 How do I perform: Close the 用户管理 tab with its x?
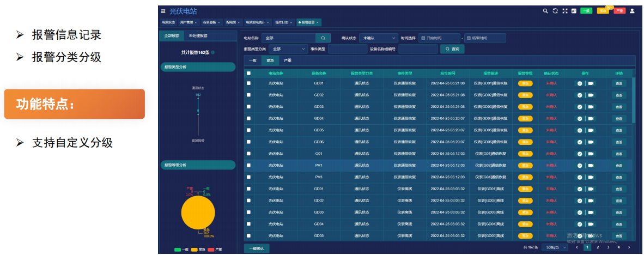click(196, 22)
